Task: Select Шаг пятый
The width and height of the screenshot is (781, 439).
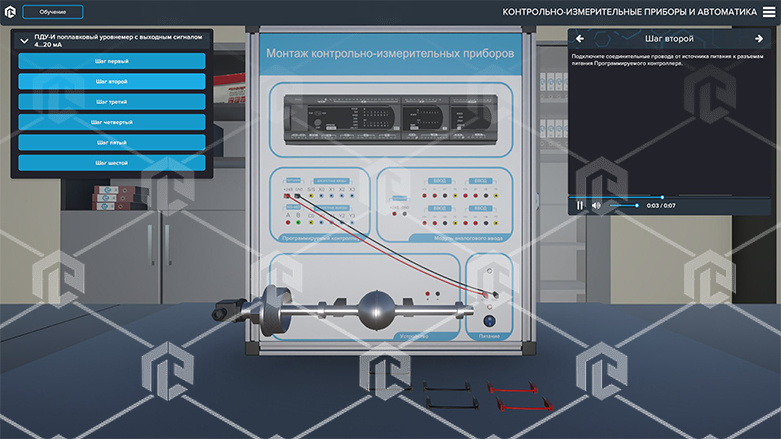Action: click(x=111, y=142)
